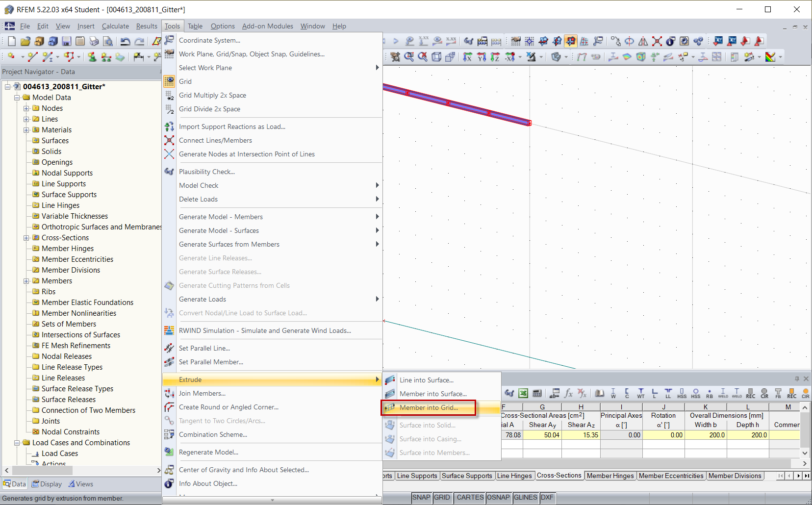The height and width of the screenshot is (505, 812).
Task: Save the model with the floppy disk icon
Action: 67,41
